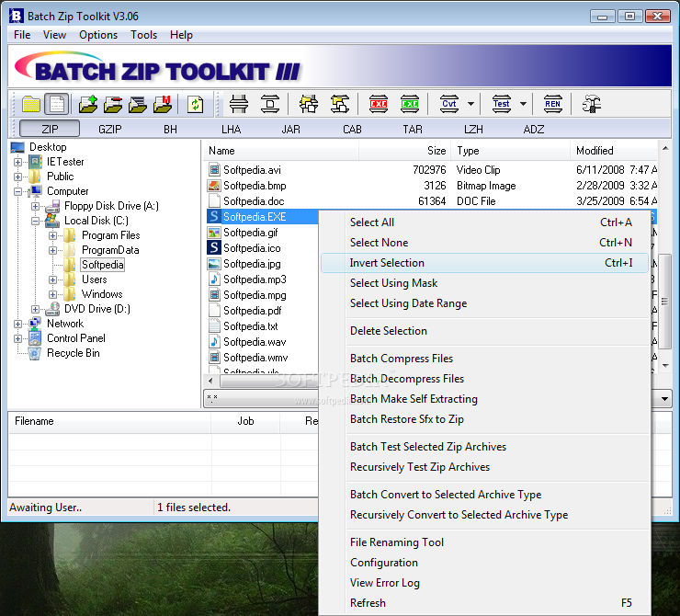
Task: Select GZIP archive type
Action: click(109, 130)
